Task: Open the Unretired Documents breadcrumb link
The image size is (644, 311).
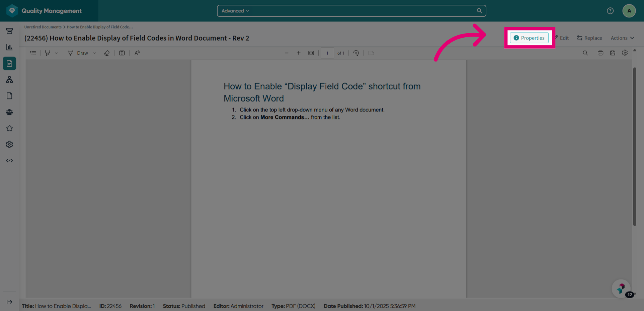Action: 43,27
